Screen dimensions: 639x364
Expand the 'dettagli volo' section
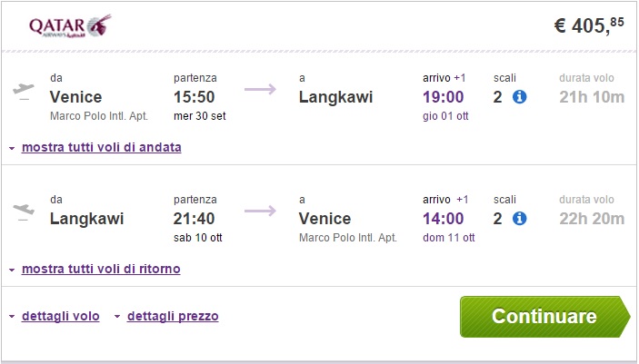(x=60, y=316)
